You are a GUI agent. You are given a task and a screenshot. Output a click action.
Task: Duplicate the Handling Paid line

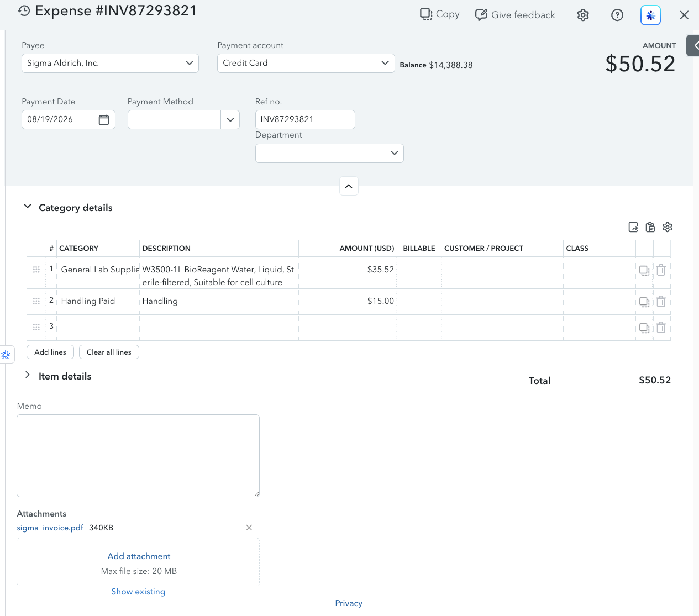[x=644, y=302]
